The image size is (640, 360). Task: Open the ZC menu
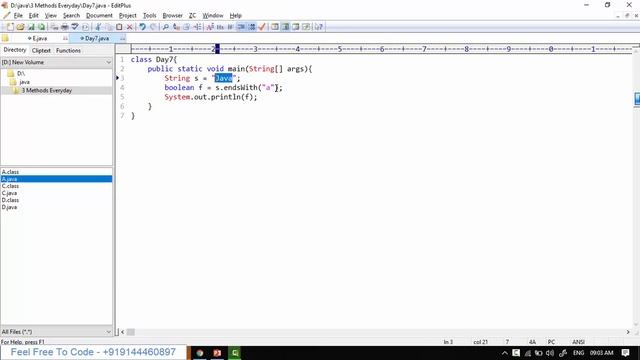point(192,16)
